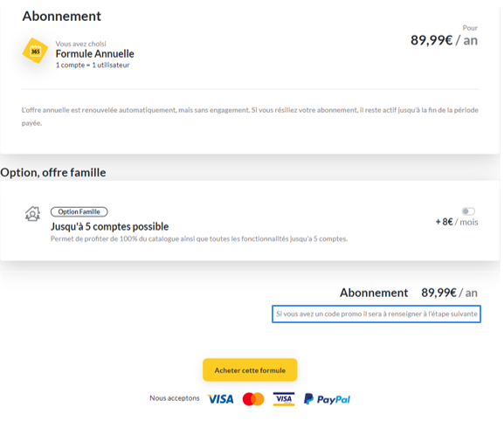
Task: Click the Mastercard logo
Action: tap(253, 399)
